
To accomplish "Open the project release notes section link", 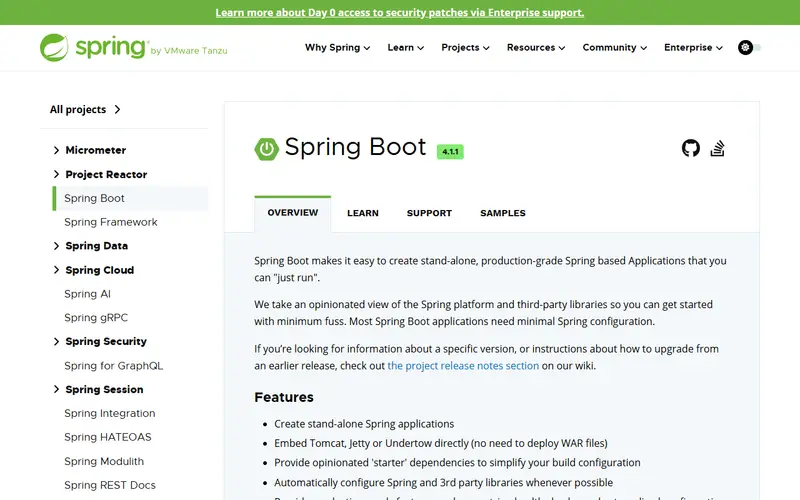I will pos(463,366).
